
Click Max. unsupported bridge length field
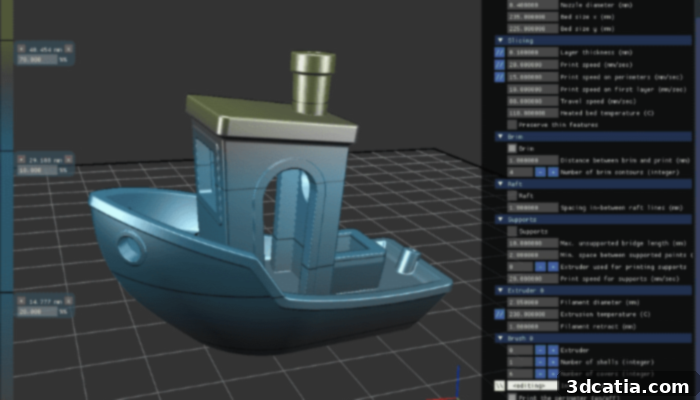533,243
